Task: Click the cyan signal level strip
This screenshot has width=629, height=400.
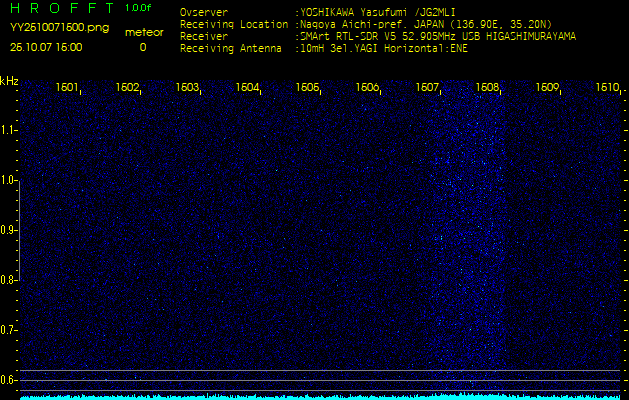Action: 321,398
